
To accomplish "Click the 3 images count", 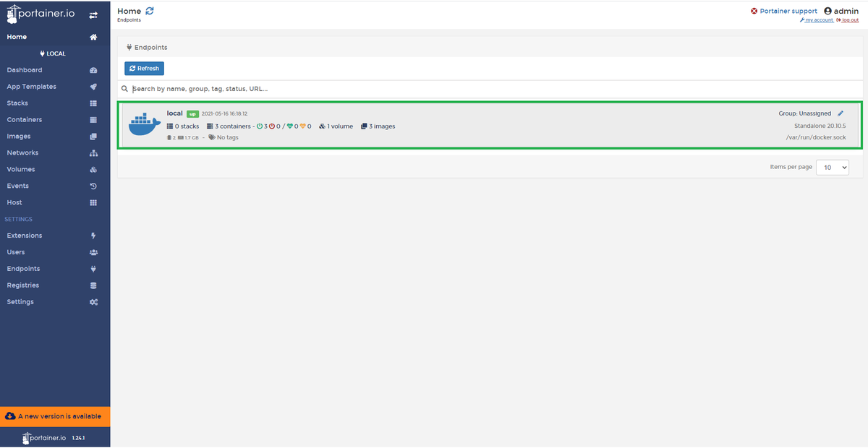I will pos(378,126).
